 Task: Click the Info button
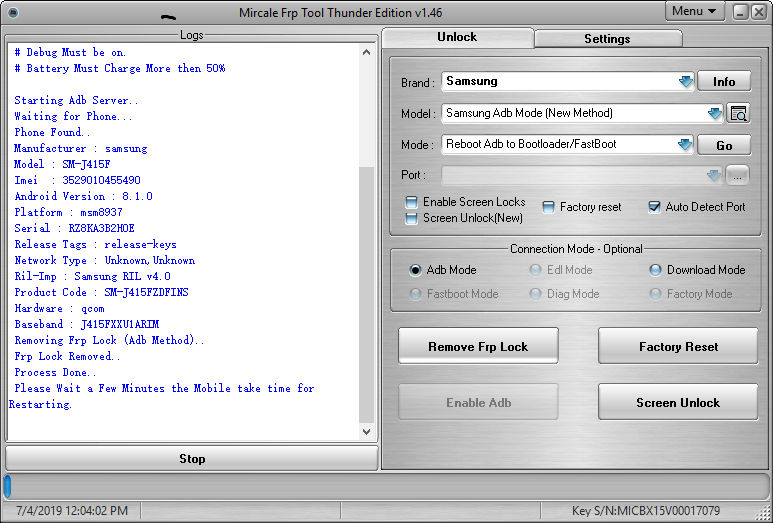pos(724,82)
